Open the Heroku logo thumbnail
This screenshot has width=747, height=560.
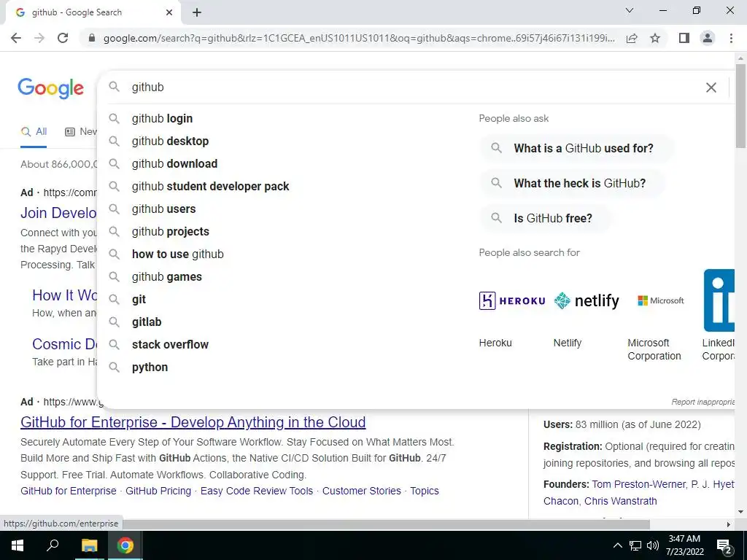click(512, 300)
